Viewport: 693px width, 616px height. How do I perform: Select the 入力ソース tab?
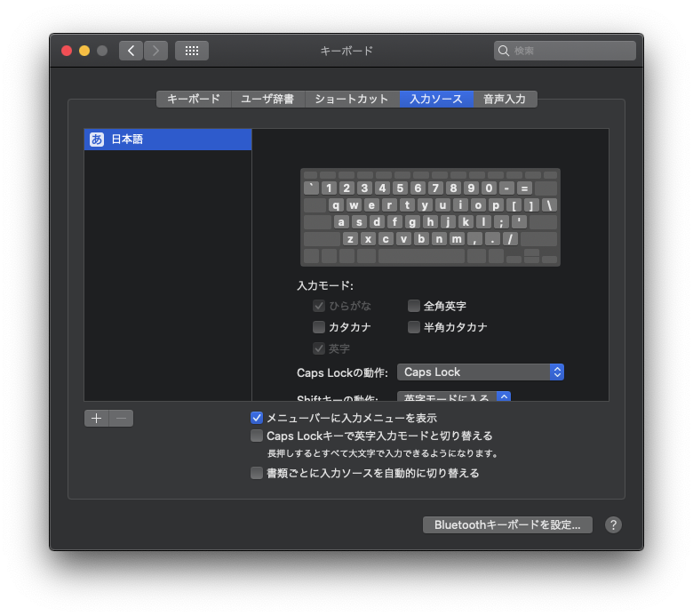tap(436, 99)
